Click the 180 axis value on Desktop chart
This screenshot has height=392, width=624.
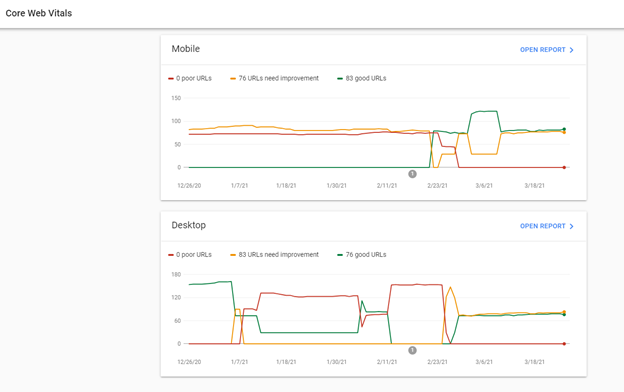(176, 275)
